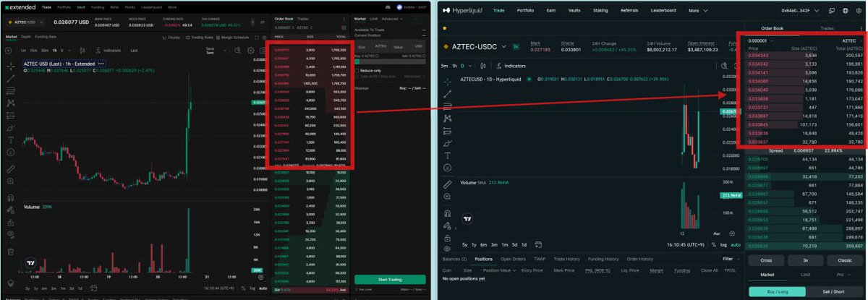Open chart settings gear in Extended chart
Screen dimensions: 868x300
[x=251, y=51]
